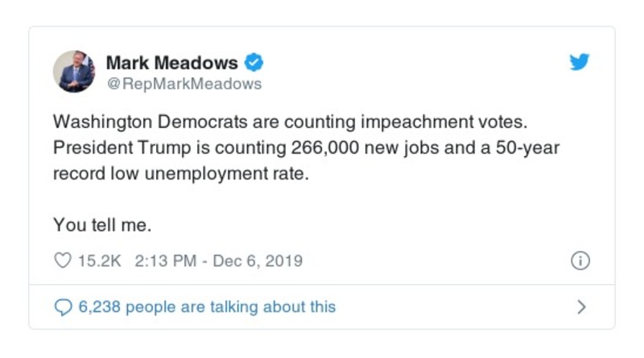Expand the conversation with the right chevron
The image size is (644, 358).
(581, 307)
